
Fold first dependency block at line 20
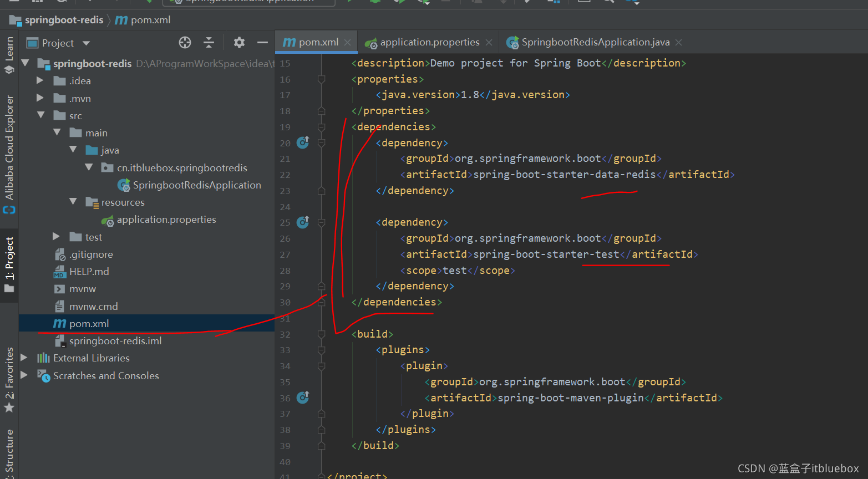321,142
